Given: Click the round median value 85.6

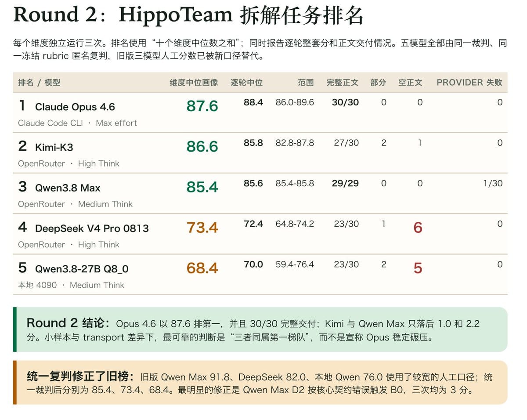Looking at the screenshot, I should pyautogui.click(x=253, y=183).
